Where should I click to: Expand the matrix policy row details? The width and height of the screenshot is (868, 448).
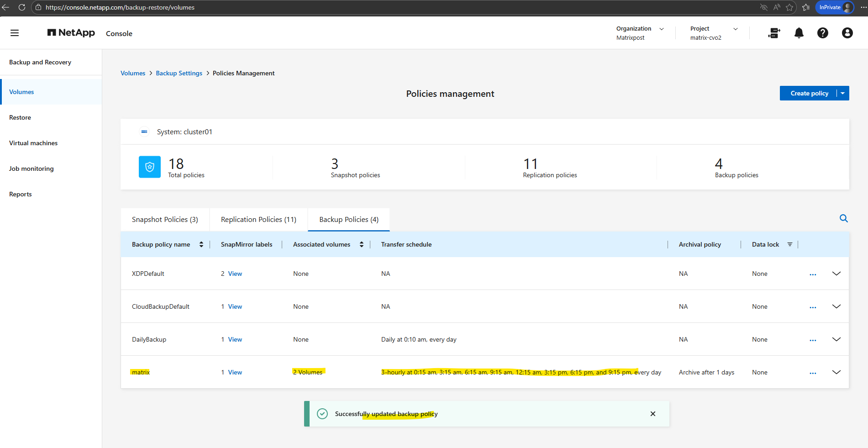coord(836,372)
